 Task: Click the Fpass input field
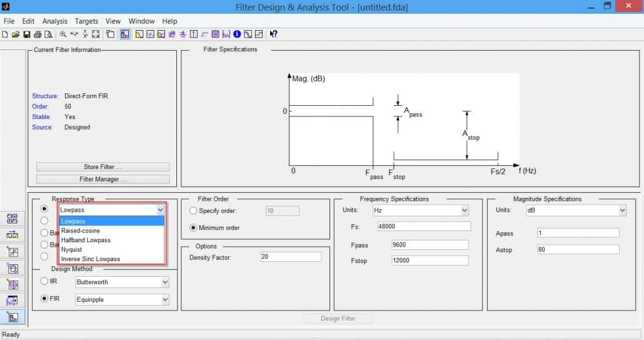tap(430, 245)
